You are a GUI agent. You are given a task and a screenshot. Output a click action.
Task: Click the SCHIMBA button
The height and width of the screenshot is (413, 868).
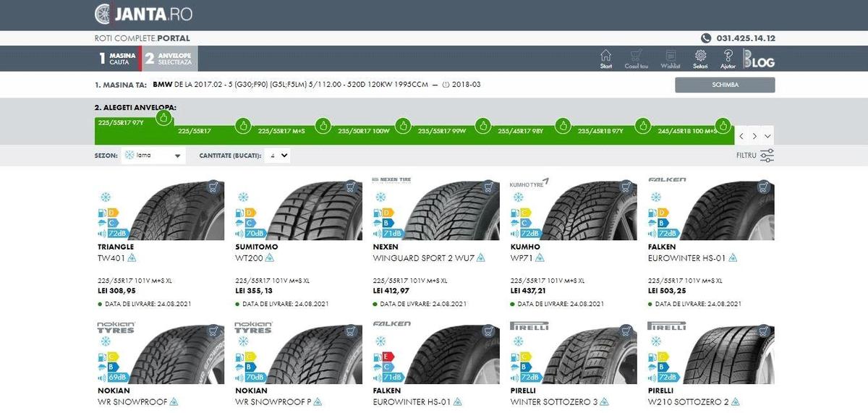coord(725,85)
